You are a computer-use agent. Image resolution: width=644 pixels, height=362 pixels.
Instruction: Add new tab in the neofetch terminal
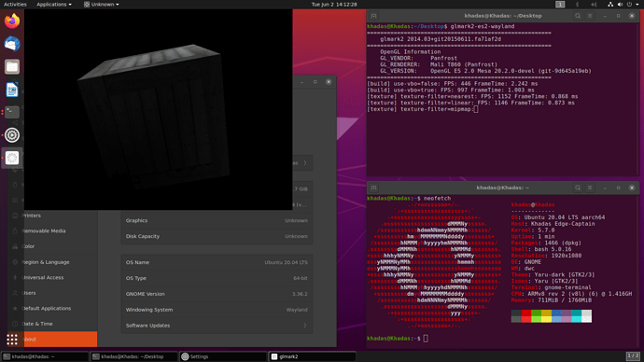tap(373, 188)
